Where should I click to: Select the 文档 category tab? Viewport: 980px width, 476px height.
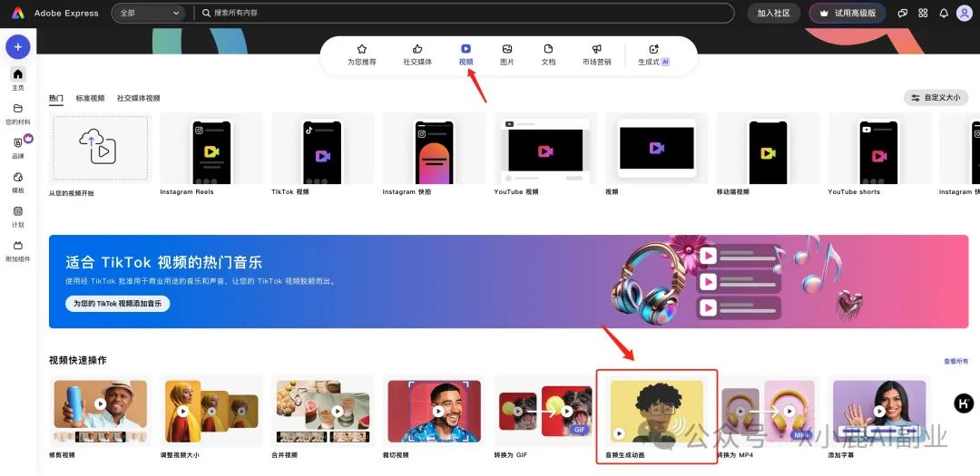tap(548, 55)
